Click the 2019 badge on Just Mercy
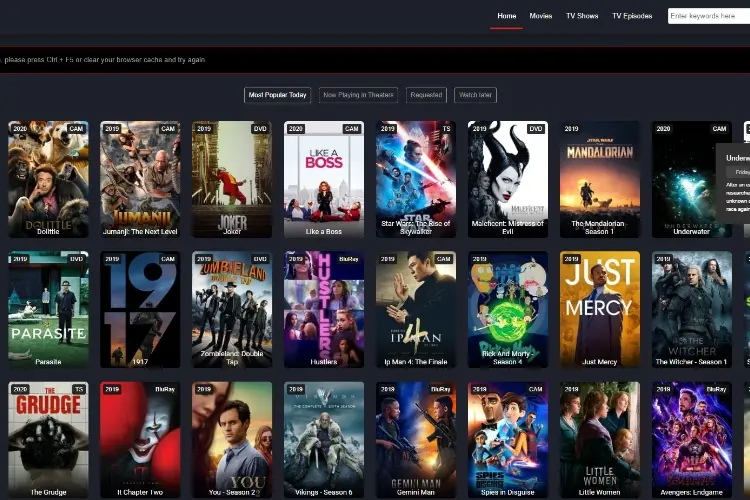The width and height of the screenshot is (750, 500). 571,259
